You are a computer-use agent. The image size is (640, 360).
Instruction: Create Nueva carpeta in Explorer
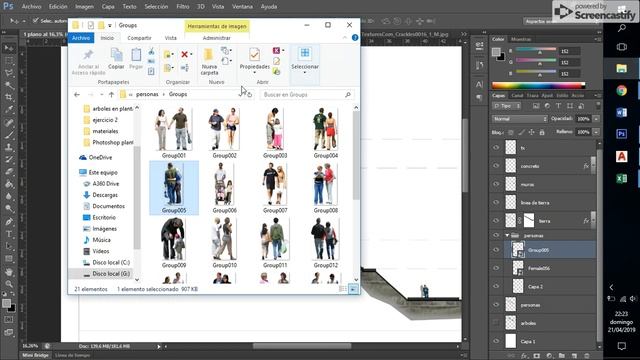(x=209, y=61)
